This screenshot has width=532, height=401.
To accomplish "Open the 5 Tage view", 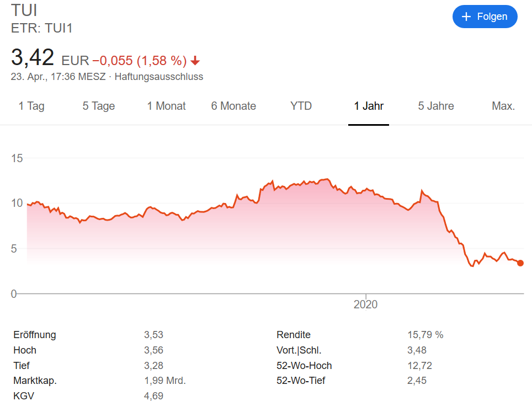I will tap(98, 106).
